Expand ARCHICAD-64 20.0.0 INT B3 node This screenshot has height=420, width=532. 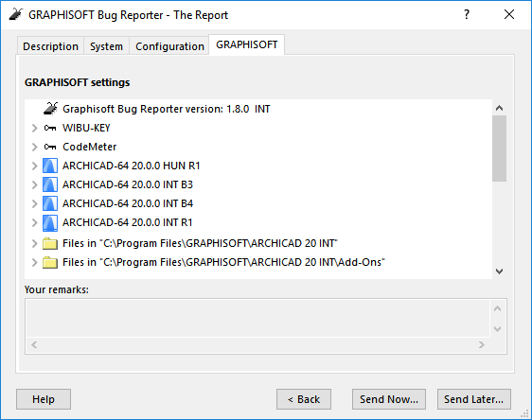coord(34,184)
